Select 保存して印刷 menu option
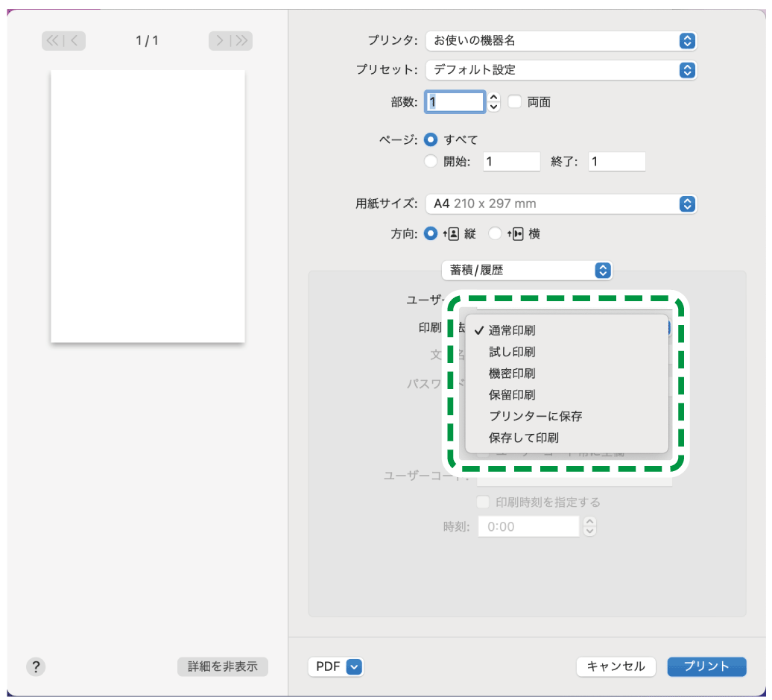 tap(523, 438)
